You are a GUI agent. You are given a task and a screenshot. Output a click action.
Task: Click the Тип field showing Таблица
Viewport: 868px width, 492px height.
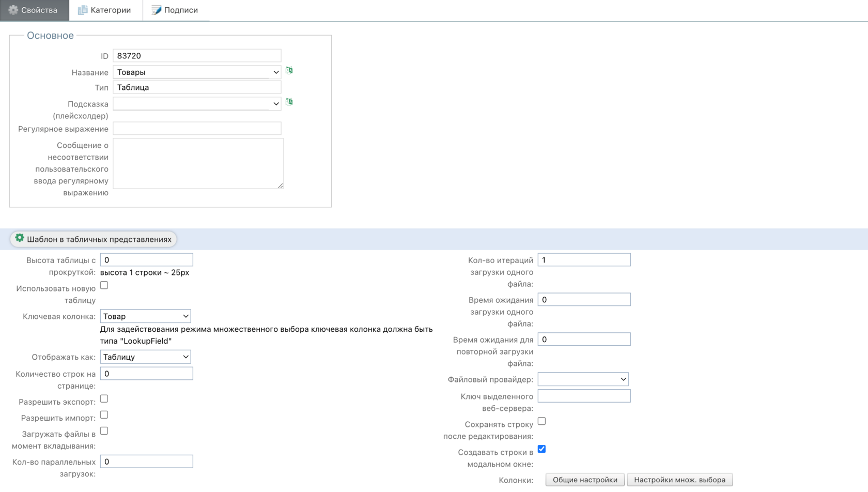point(197,87)
